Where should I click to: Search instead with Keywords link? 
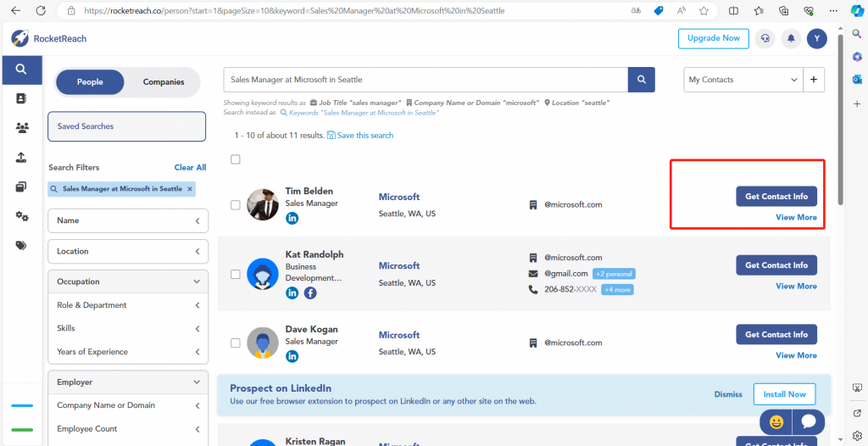tap(359, 113)
